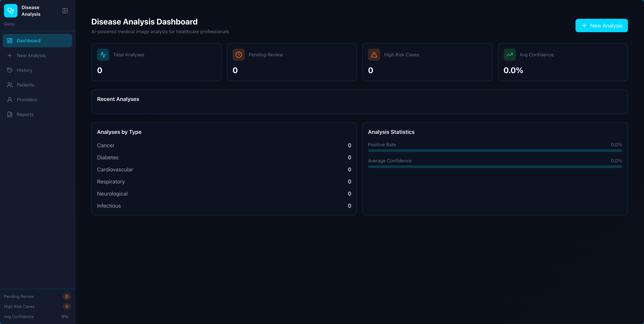Screen dimensions: 644x324
Task: Click the Positive Rate label
Action: [x=382, y=145]
